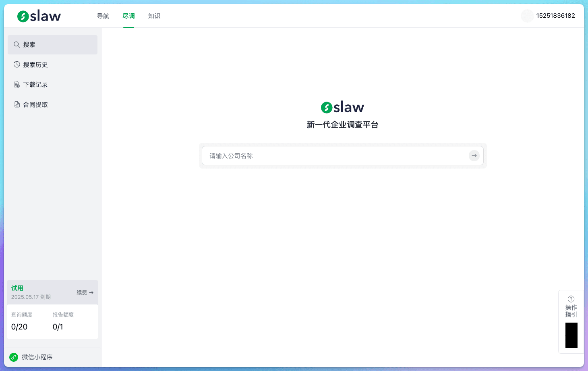Click the contract extraction file icon
The image size is (588, 371).
click(17, 104)
